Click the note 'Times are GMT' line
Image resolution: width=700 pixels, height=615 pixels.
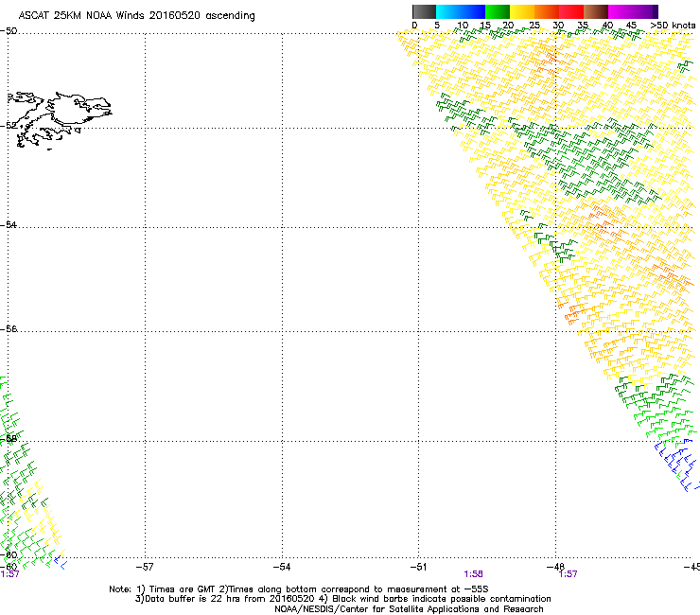click(299, 589)
